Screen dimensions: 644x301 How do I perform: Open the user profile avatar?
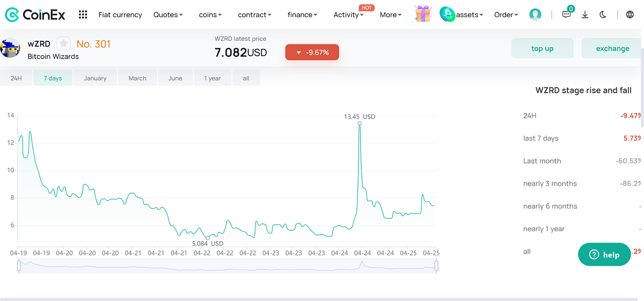(535, 14)
